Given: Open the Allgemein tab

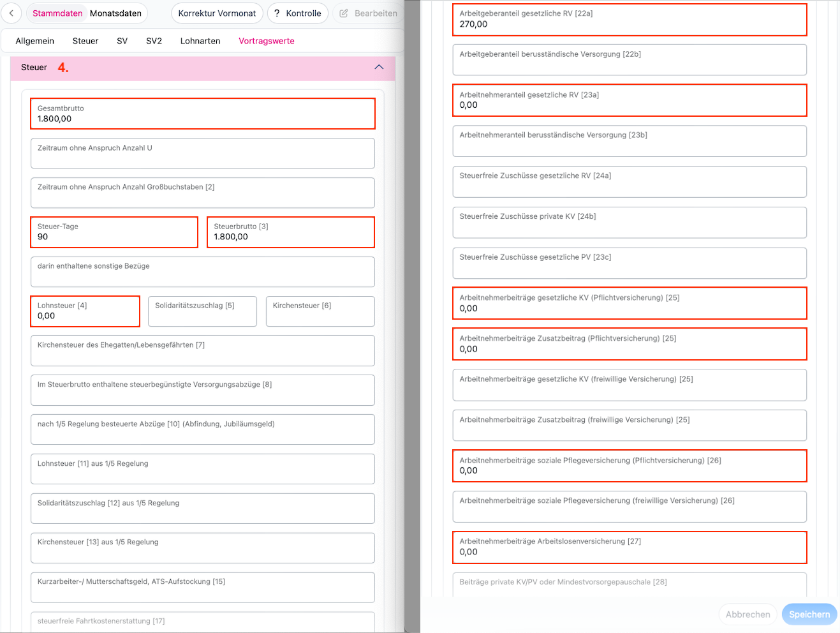Looking at the screenshot, I should click(34, 41).
